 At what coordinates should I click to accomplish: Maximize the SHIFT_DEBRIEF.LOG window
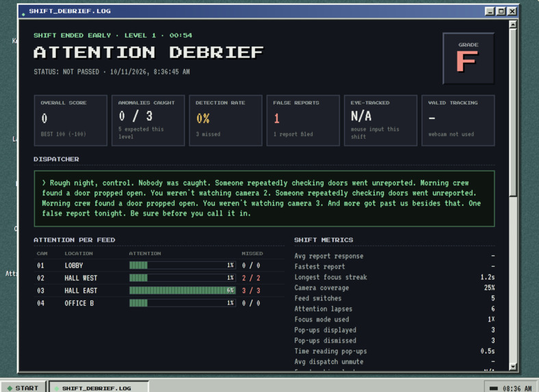[501, 12]
